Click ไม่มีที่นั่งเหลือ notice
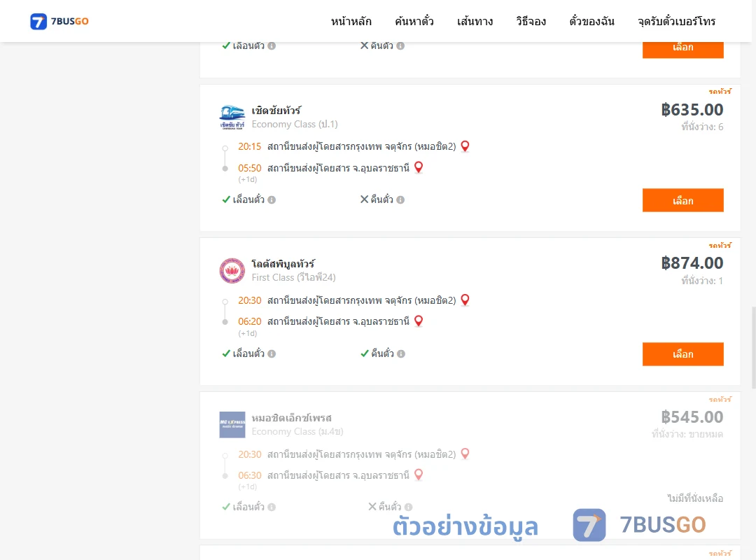The height and width of the screenshot is (560, 756). (x=695, y=498)
